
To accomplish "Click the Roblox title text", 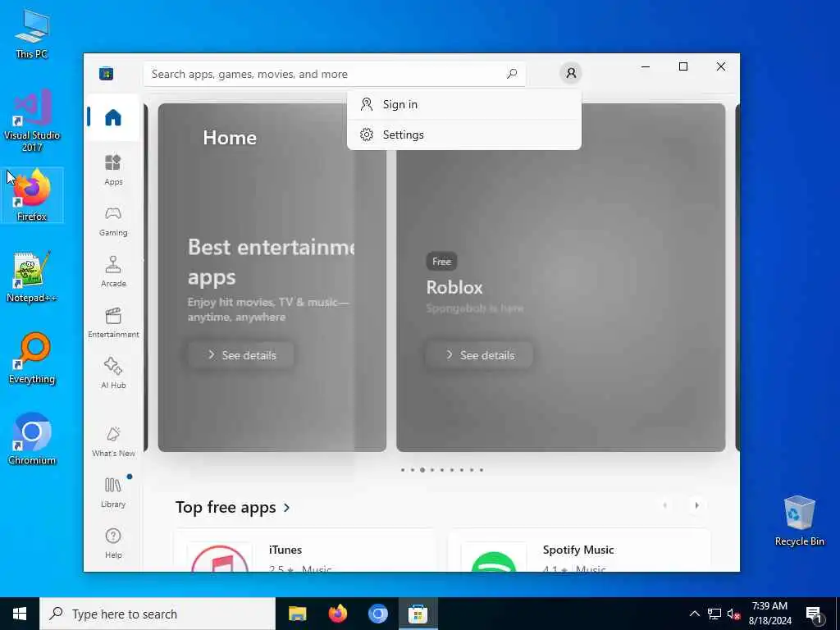I will [454, 288].
